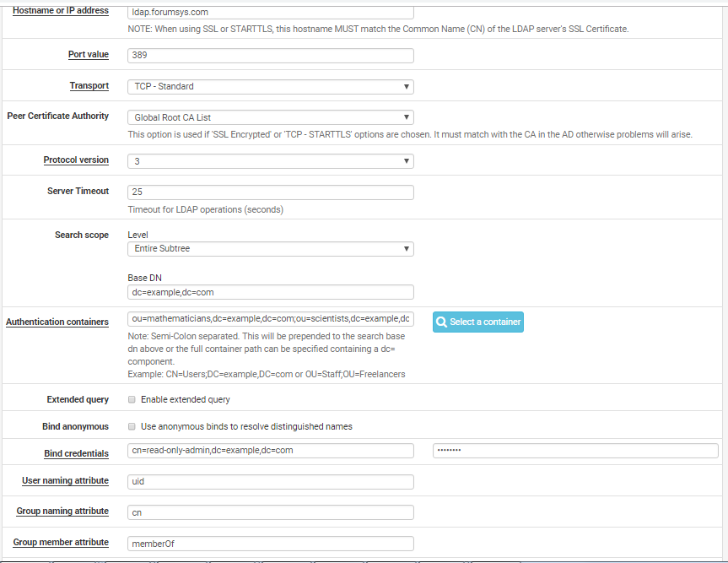Click the Bind credentials user DN field
Screen dimensions: 728x563
(x=270, y=450)
